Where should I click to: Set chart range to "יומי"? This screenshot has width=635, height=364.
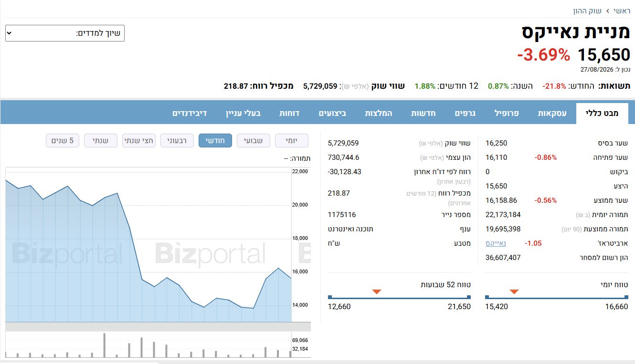[x=292, y=140]
